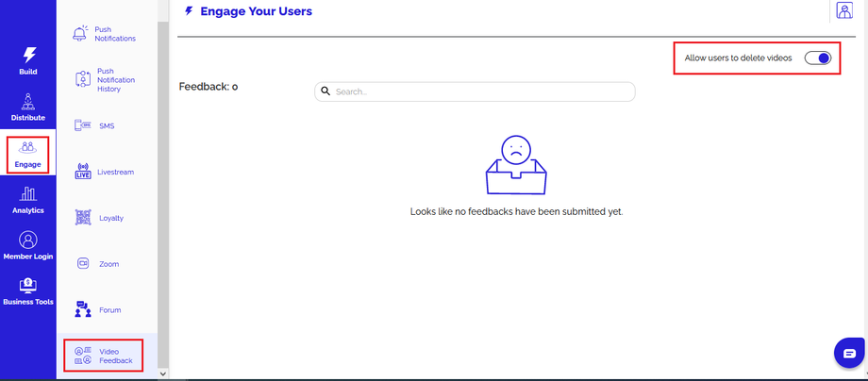Open Push Notification History menu item
This screenshot has height=381, width=868.
tap(116, 79)
